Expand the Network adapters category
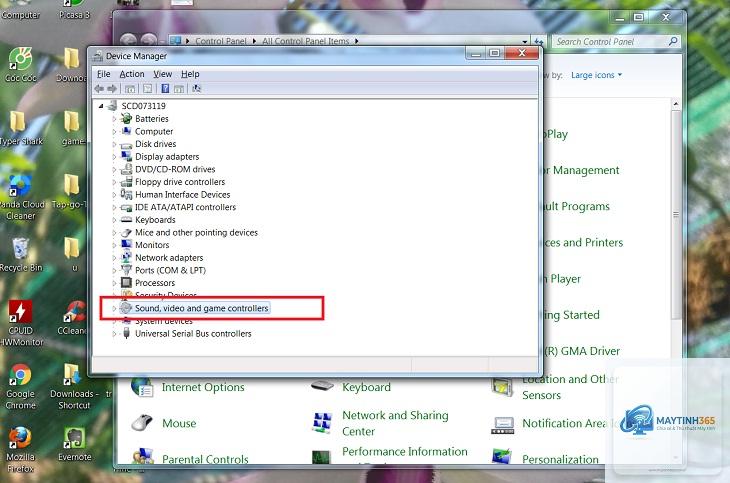This screenshot has height=483, width=730. (x=114, y=258)
